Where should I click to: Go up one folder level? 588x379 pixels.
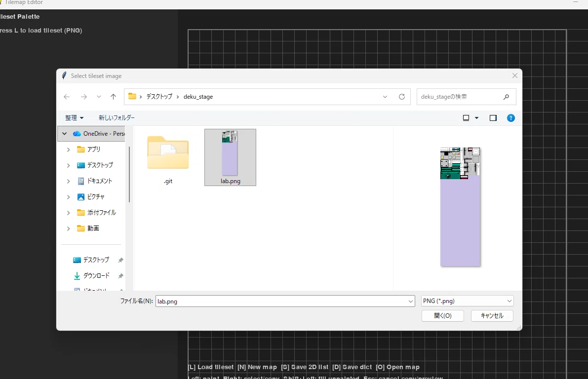pyautogui.click(x=113, y=97)
